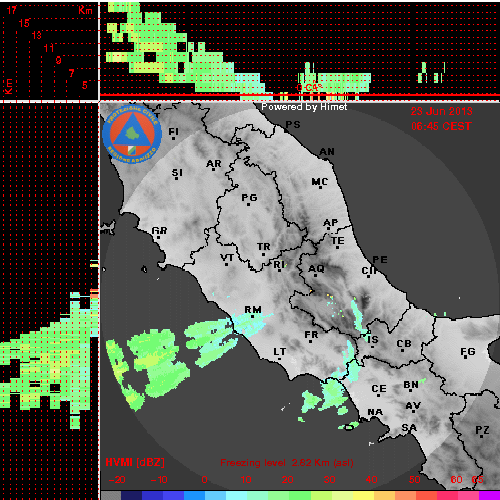Click the Powered by Himet text

click(x=304, y=107)
